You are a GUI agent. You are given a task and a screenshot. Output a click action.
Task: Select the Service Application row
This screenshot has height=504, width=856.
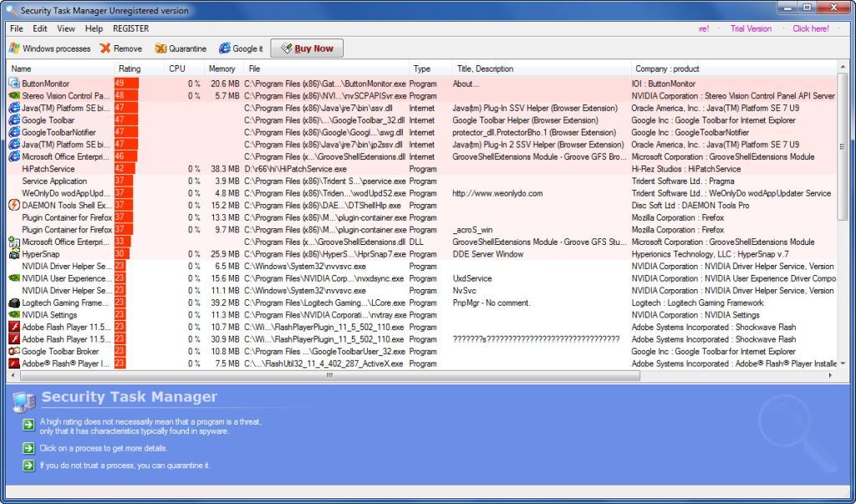point(421,181)
